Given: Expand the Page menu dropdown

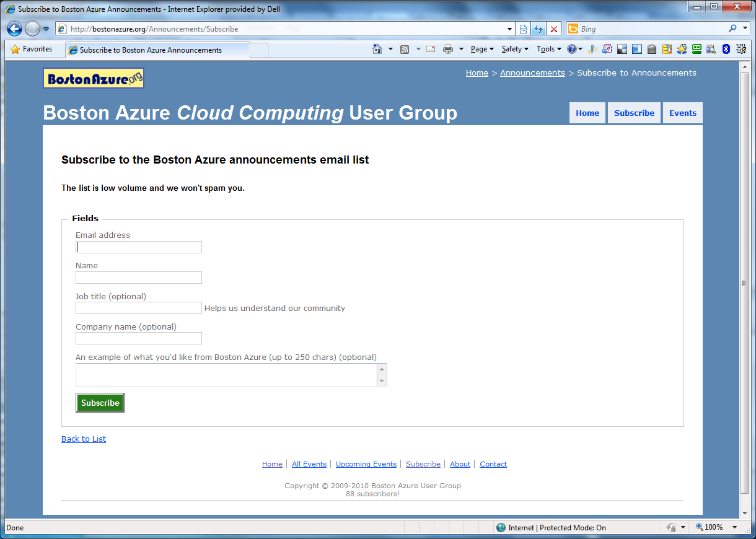Looking at the screenshot, I should (482, 49).
